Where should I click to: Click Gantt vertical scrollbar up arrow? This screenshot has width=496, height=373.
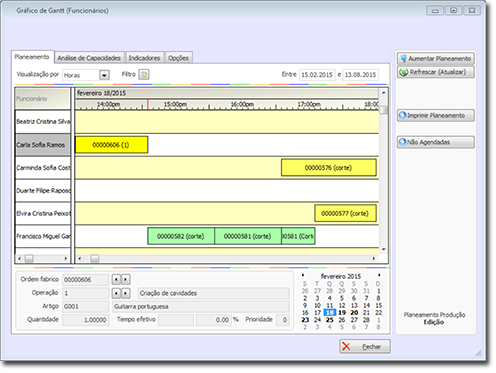click(x=384, y=93)
